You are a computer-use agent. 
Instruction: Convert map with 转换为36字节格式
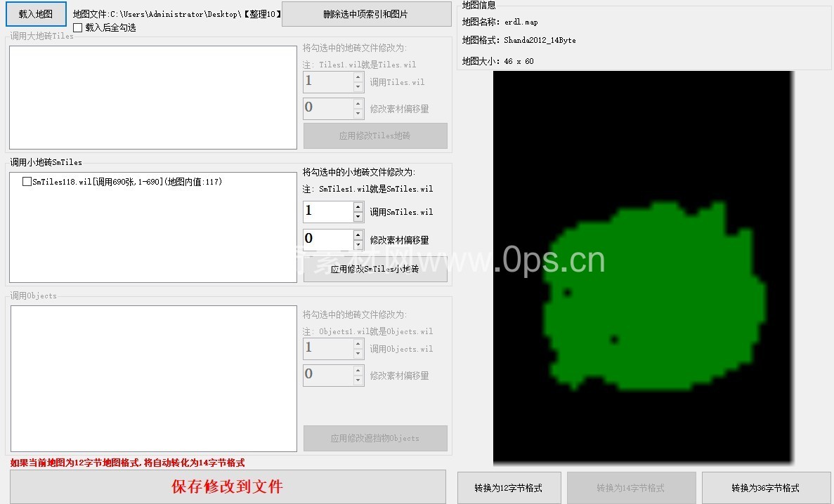pos(766,488)
